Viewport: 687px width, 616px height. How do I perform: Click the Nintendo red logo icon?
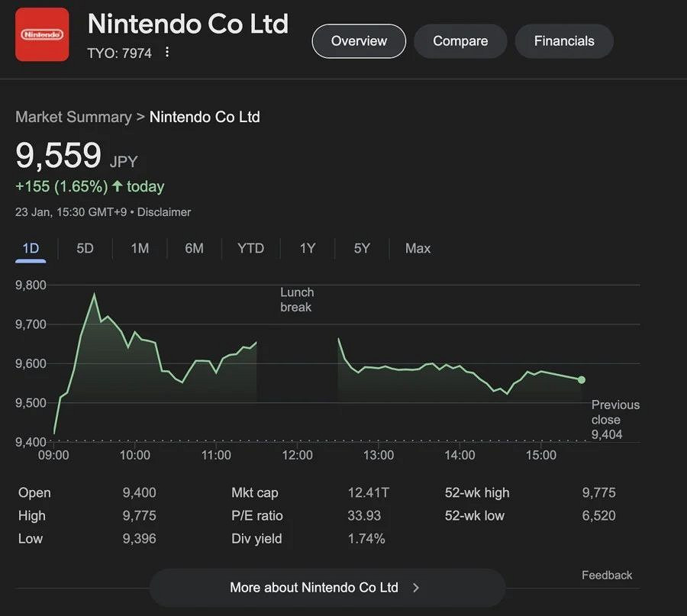(x=41, y=34)
